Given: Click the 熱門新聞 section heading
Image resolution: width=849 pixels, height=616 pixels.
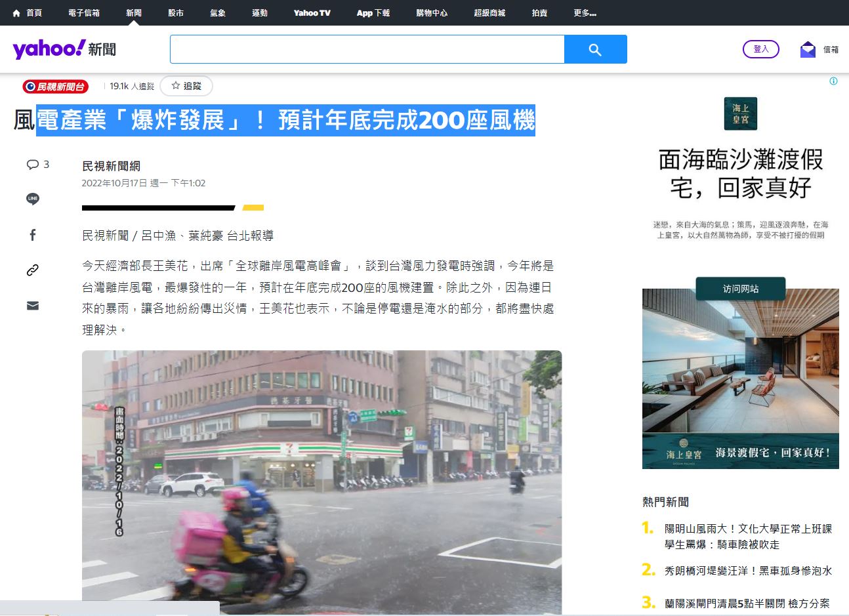Looking at the screenshot, I should click(x=666, y=502).
